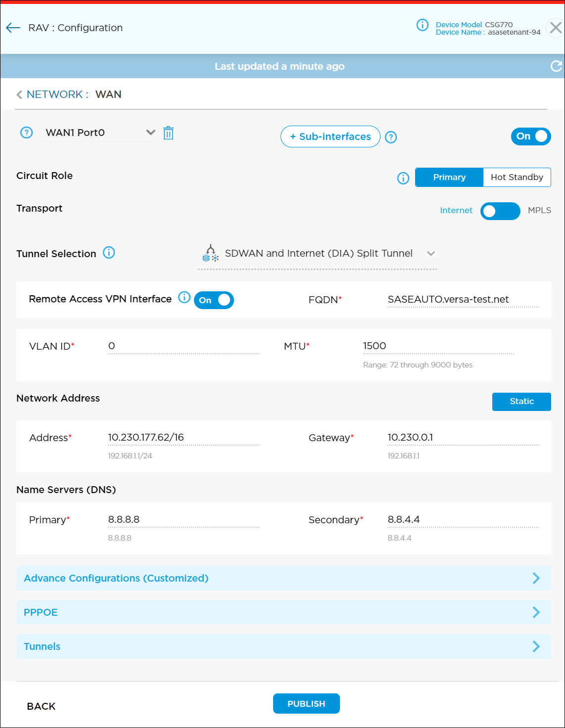This screenshot has width=565, height=728.
Task: Click Remote Access VPN Interface info icon
Action: coord(184,297)
